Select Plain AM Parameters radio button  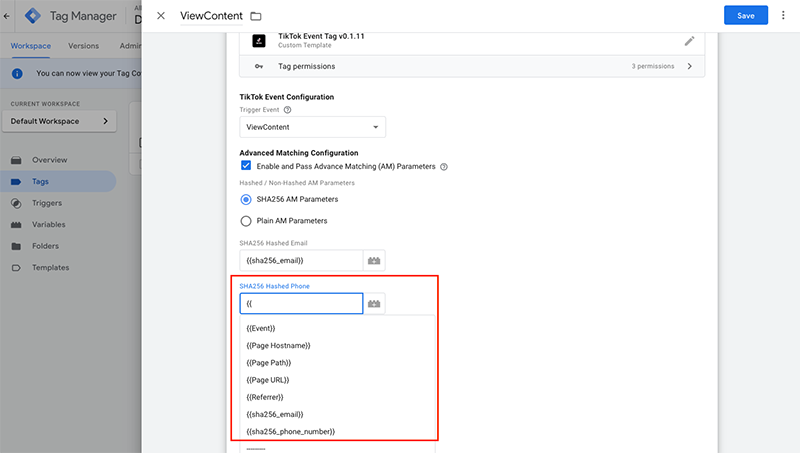(246, 220)
